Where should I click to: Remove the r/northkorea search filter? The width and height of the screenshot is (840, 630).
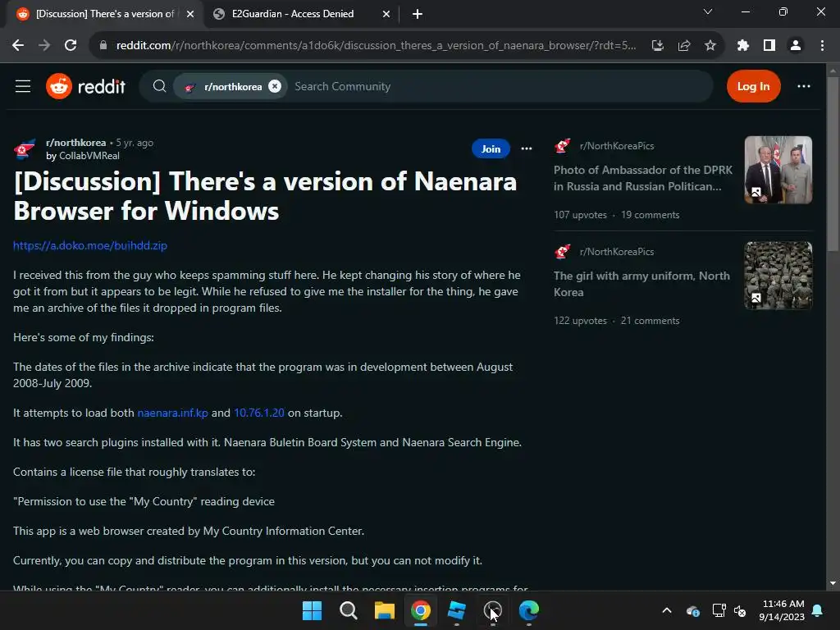tap(275, 86)
